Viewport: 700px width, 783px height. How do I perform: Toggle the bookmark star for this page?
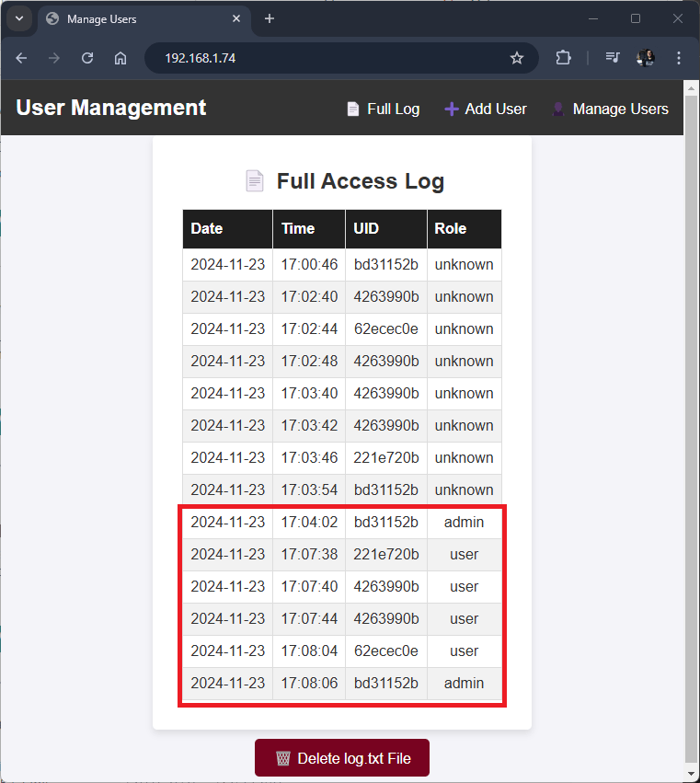pyautogui.click(x=517, y=57)
